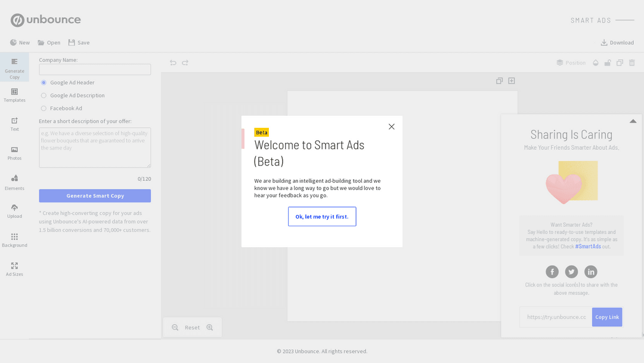Focus the Company Name input field

tap(95, 69)
